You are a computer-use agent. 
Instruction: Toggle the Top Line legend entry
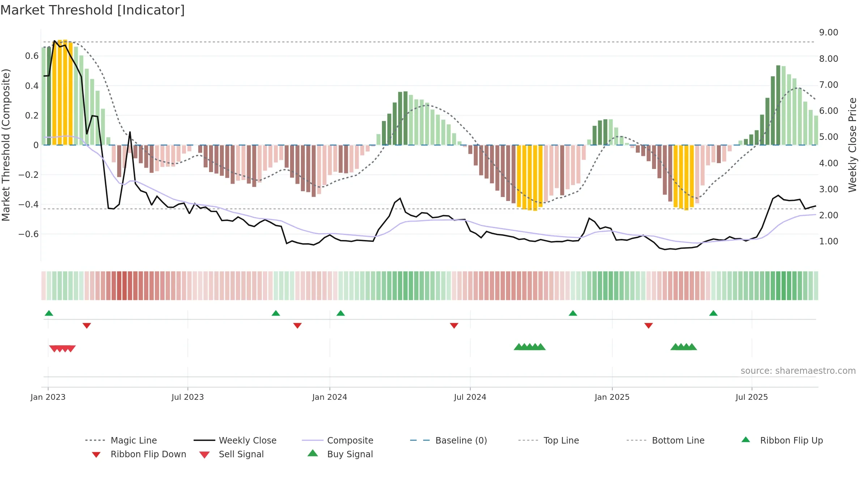point(549,440)
